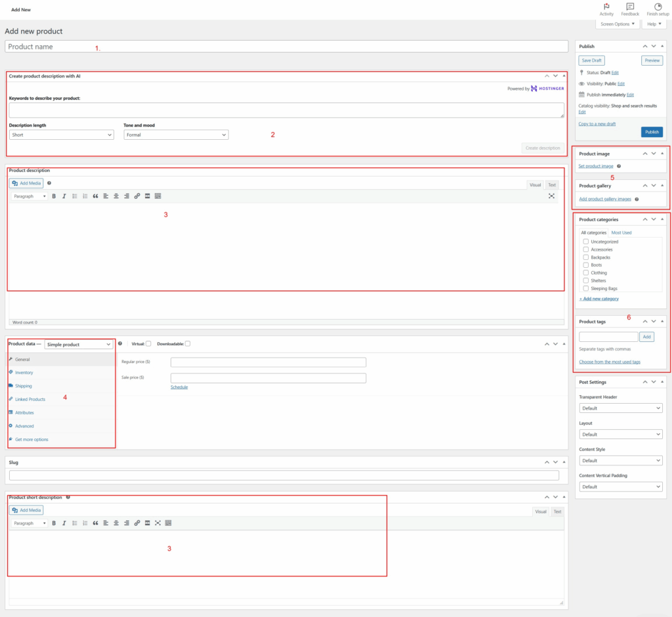The width and height of the screenshot is (672, 617).
Task: Click the Set product image link
Action: 596,166
